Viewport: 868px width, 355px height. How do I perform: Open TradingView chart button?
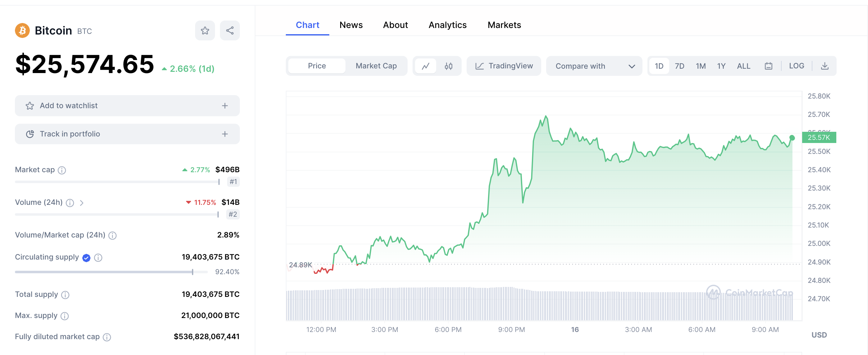coord(504,66)
